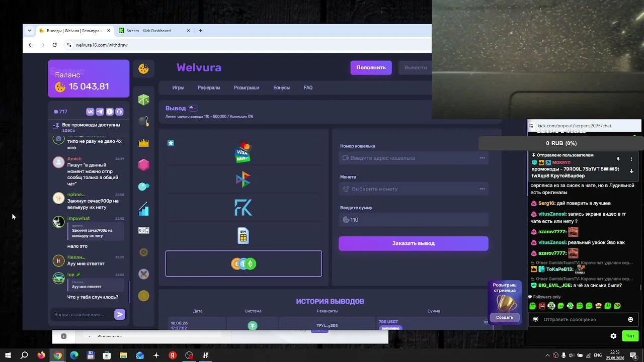Select the SIM card withdrawal method
Screen dimensions: 644x362
(244, 236)
